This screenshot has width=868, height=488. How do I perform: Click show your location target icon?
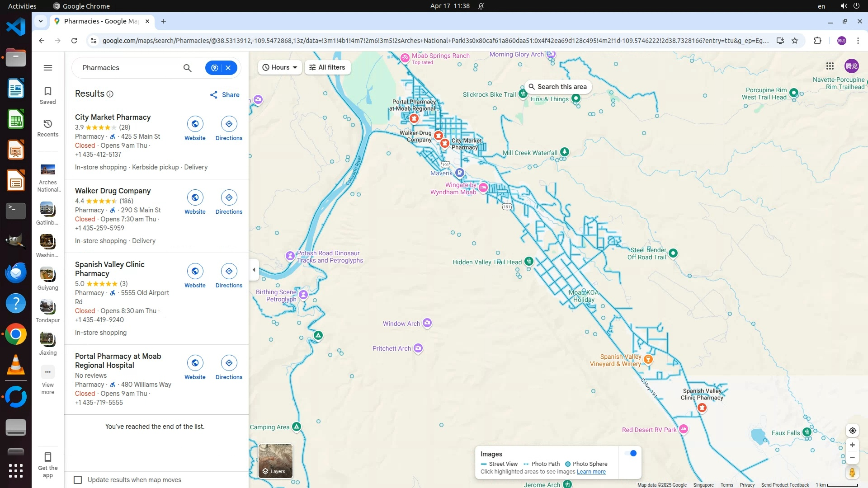click(x=852, y=431)
